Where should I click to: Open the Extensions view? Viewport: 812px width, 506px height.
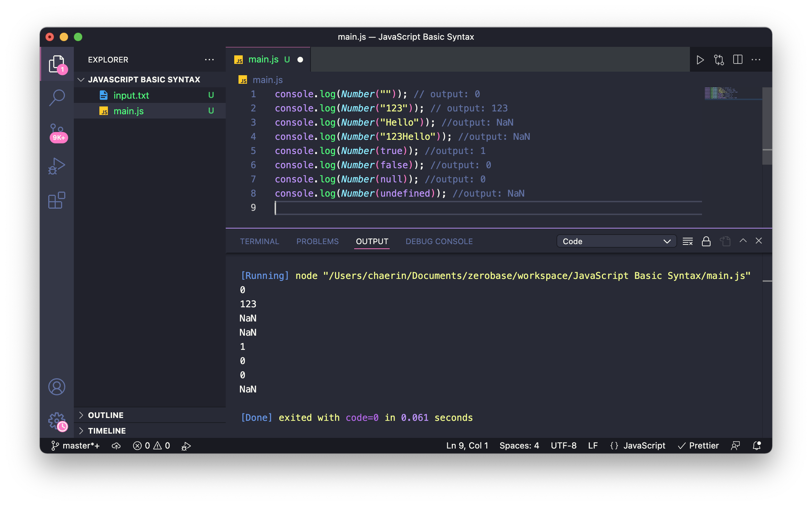(x=57, y=200)
